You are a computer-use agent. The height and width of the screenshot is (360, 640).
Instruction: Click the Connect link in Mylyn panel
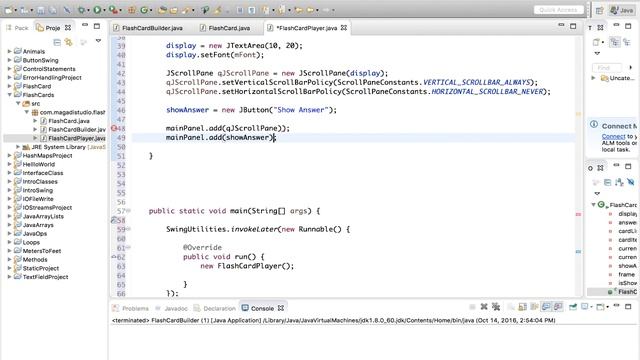point(613,136)
